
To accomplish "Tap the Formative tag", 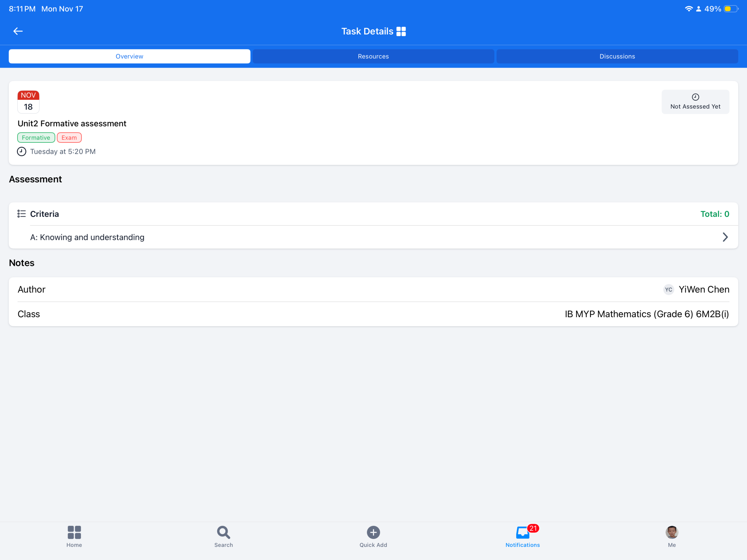I will (36, 137).
